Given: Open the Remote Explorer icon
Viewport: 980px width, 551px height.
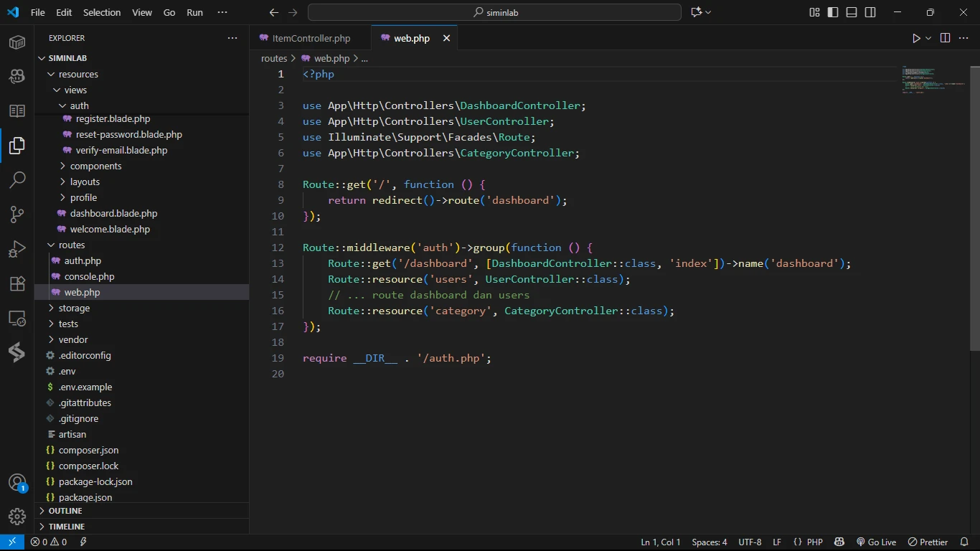Looking at the screenshot, I should (x=17, y=318).
